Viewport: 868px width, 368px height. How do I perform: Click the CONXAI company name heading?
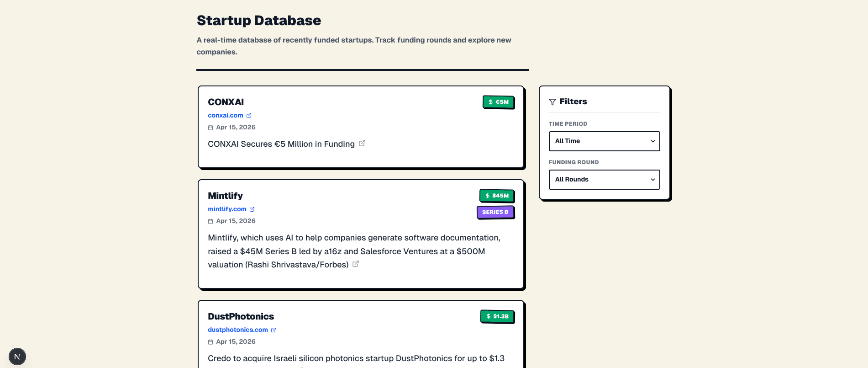[x=226, y=102]
